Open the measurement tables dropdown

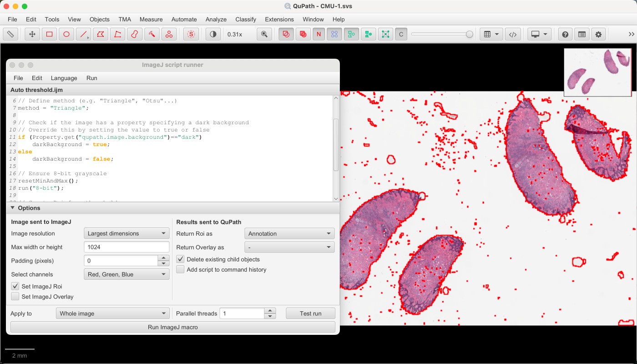491,34
